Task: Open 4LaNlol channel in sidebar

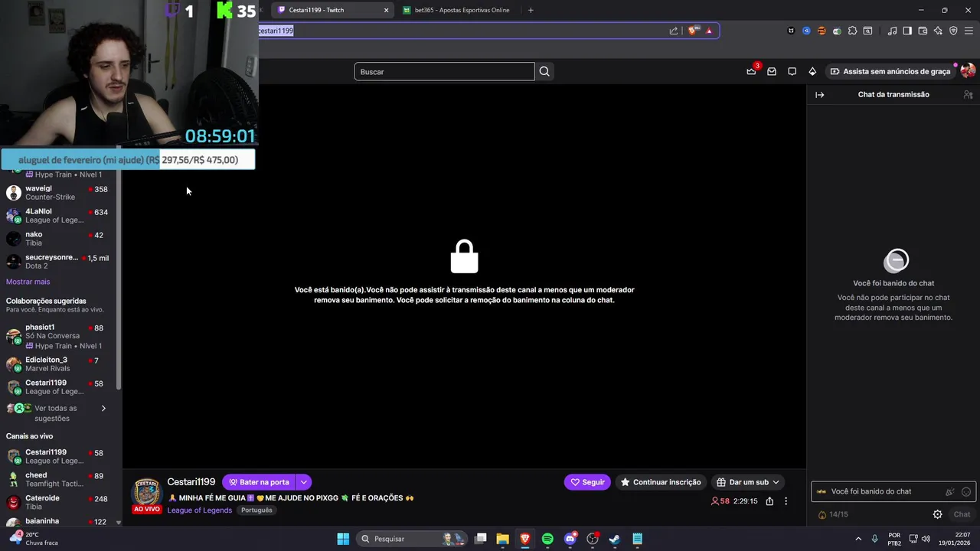Action: coord(59,216)
